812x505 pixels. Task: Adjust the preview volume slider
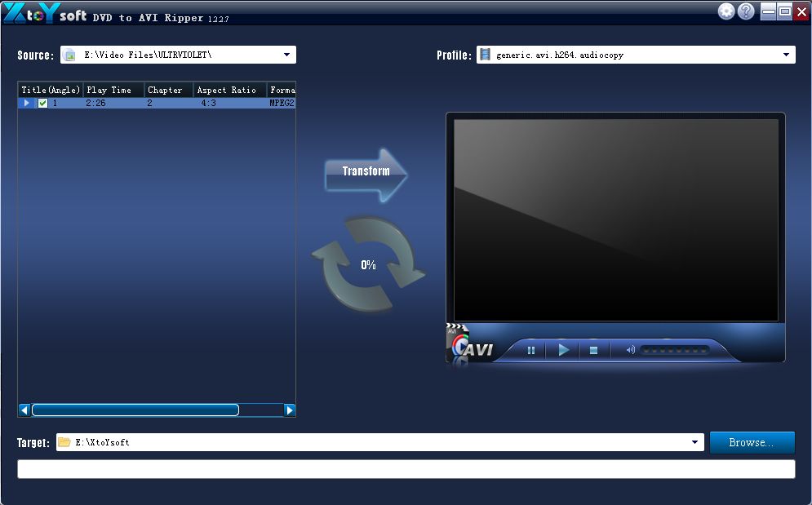pyautogui.click(x=675, y=351)
